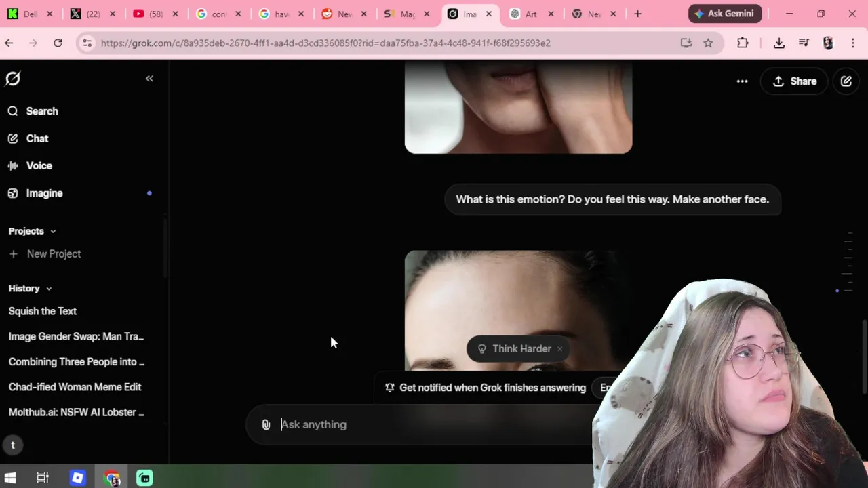Reload the page
This screenshot has width=868, height=488.
(x=58, y=43)
